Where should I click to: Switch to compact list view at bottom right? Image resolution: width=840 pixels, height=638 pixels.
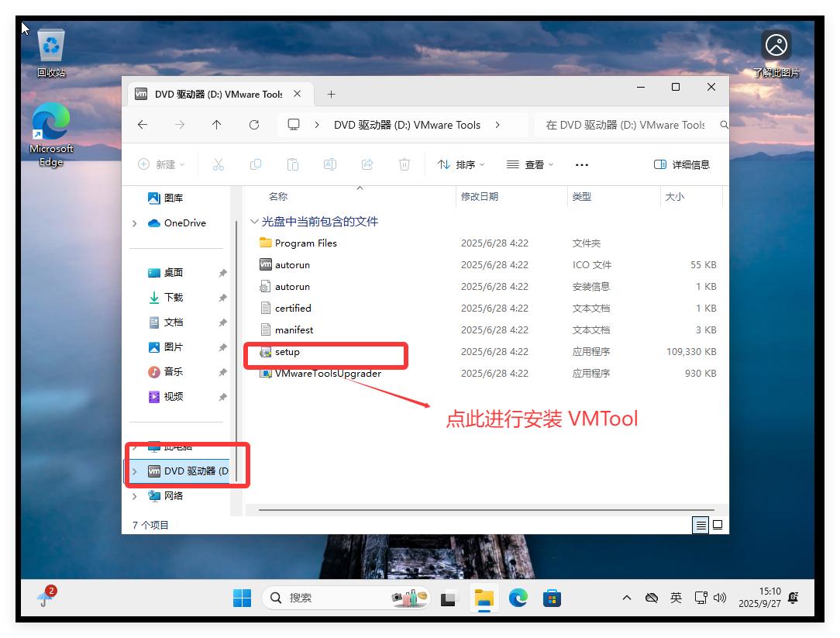[x=701, y=525]
